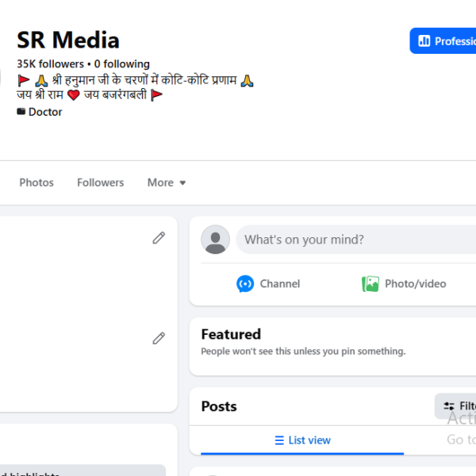Viewport: 476px width, 476px height.
Task: Click the List view lines icon
Action: coord(279,440)
